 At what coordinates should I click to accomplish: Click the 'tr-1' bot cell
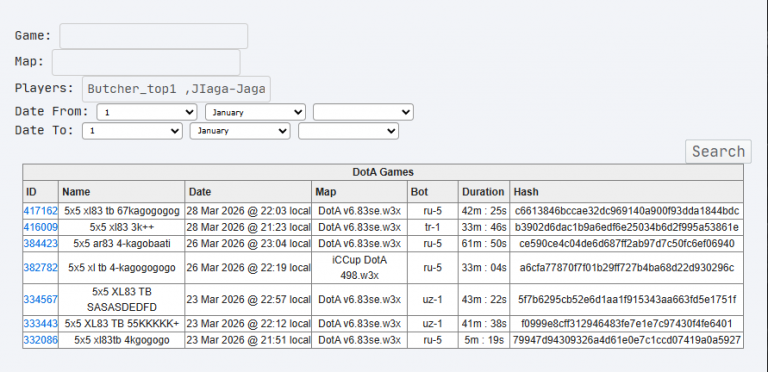(x=433, y=227)
